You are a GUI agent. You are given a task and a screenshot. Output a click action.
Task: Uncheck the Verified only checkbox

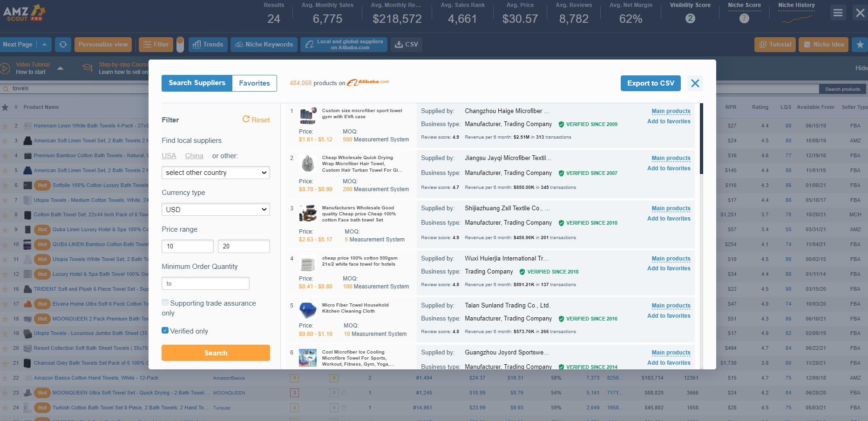pos(165,330)
